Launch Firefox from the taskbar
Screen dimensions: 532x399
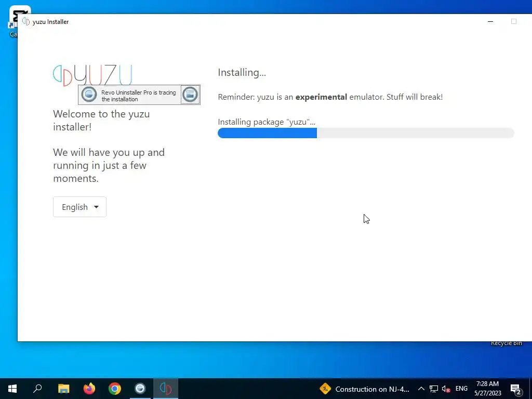coord(89,389)
